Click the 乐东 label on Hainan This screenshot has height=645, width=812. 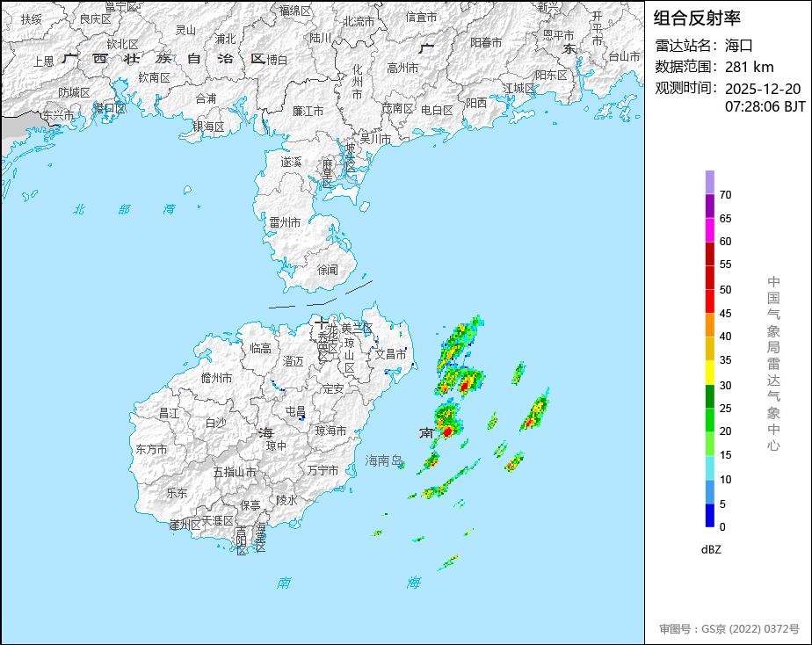(x=177, y=493)
